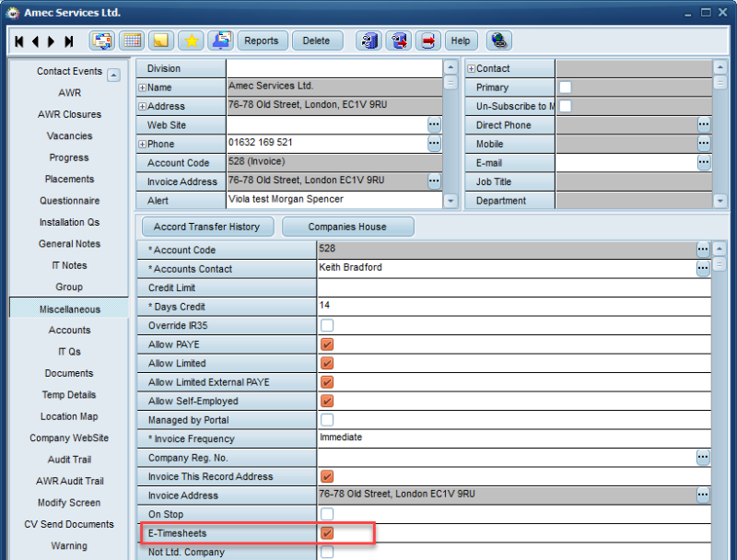Screen dimensions: 737x560
Task: Click ellipsis beside Accounts Contact Keith Bradford
Action: (703, 269)
